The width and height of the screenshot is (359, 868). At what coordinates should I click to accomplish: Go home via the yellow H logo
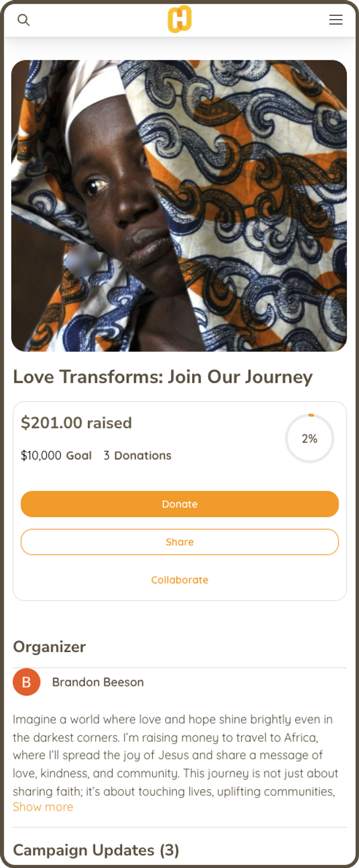(x=180, y=19)
